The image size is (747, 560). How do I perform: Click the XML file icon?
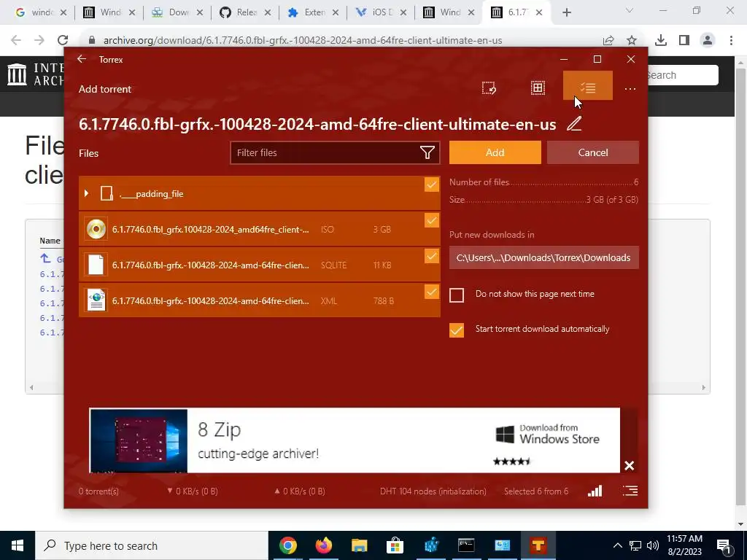click(x=96, y=300)
